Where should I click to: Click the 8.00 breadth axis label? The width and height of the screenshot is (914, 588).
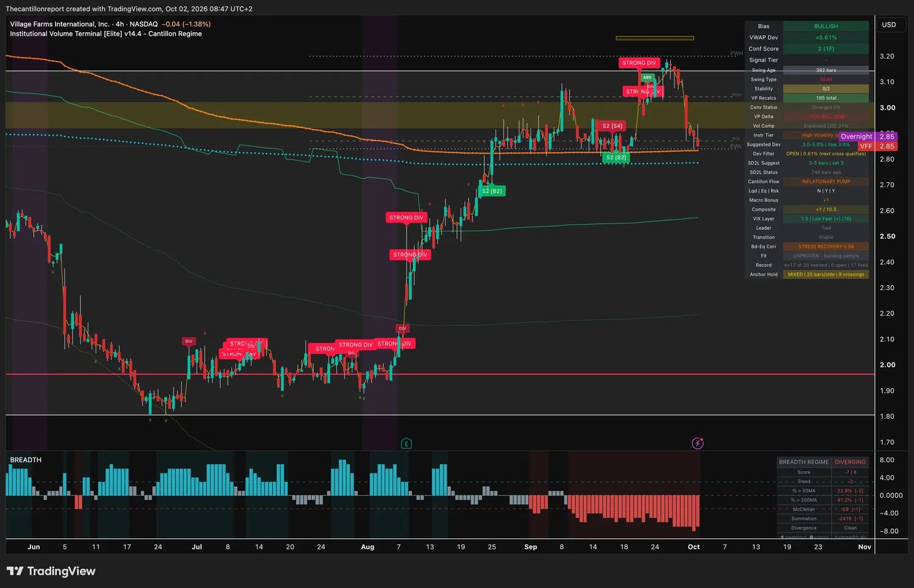[887, 460]
